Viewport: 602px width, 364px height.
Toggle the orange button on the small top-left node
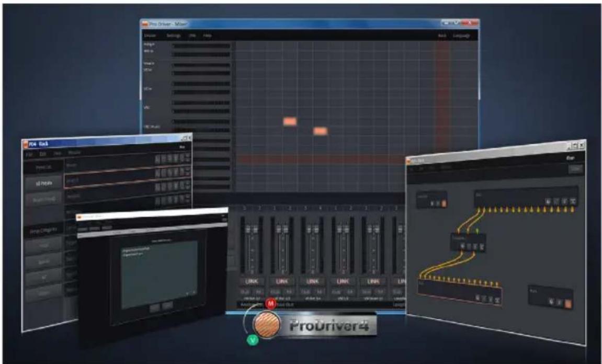(444, 203)
